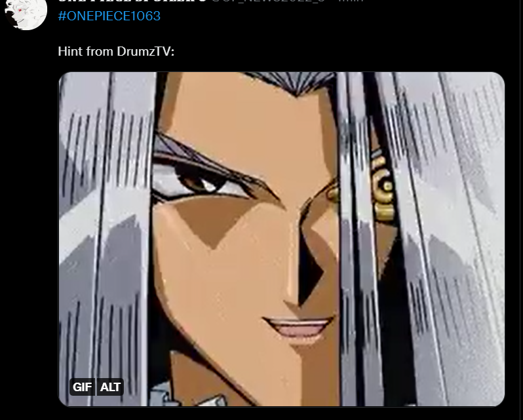Click the empty black area right of hashtag

[x=334, y=16]
